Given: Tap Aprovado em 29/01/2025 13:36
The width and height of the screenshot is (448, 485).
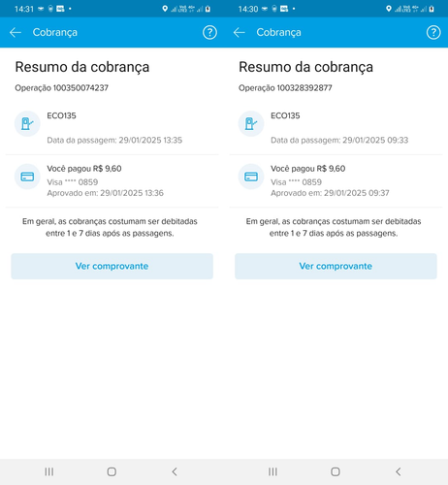Looking at the screenshot, I should pyautogui.click(x=106, y=193).
